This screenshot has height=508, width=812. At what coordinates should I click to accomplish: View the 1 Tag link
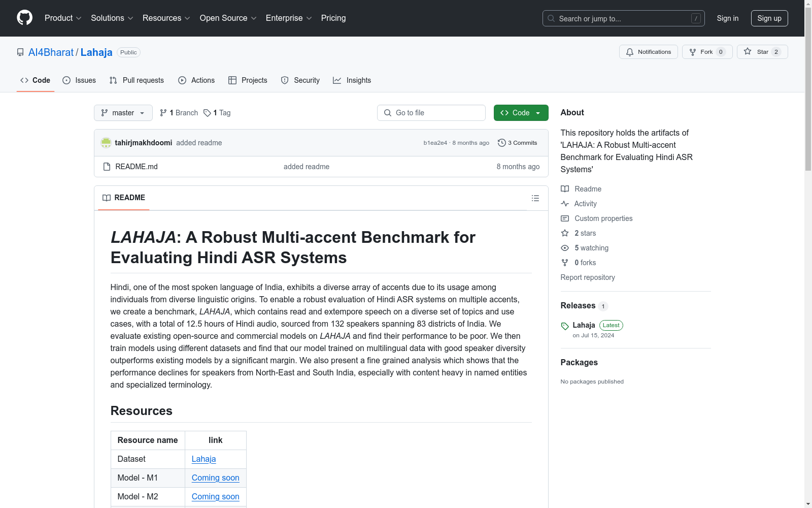pyautogui.click(x=217, y=113)
